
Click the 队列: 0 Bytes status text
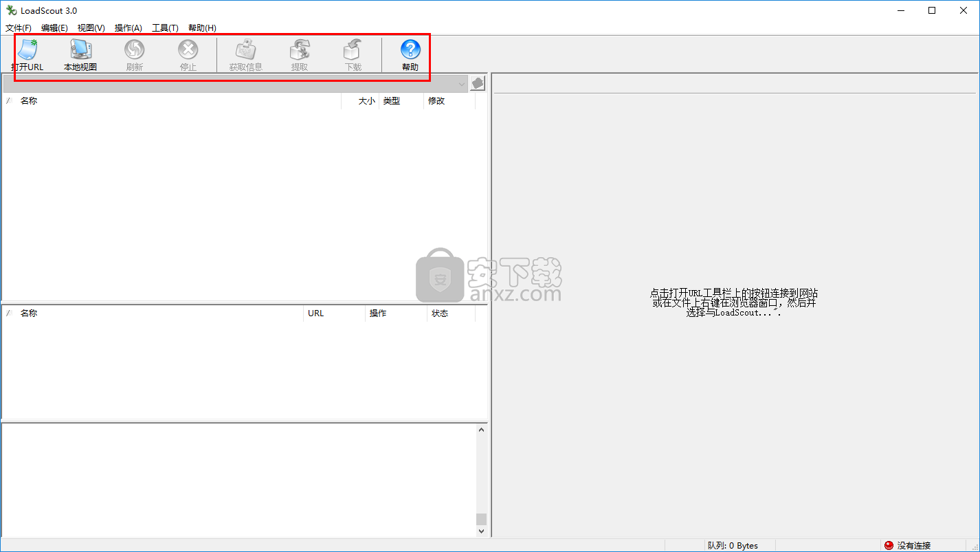pyautogui.click(x=733, y=546)
